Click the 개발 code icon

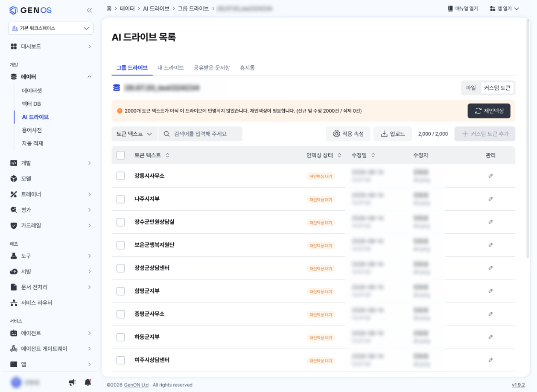[x=14, y=163]
